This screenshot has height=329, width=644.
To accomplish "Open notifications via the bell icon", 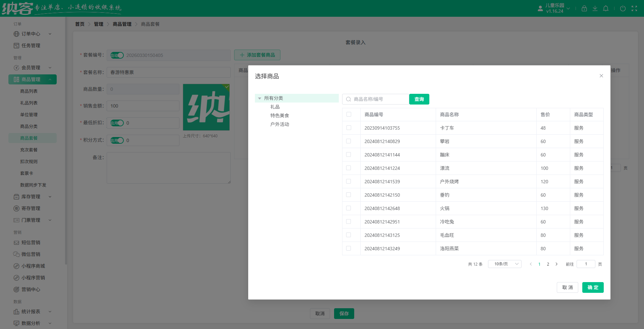I will (x=606, y=8).
